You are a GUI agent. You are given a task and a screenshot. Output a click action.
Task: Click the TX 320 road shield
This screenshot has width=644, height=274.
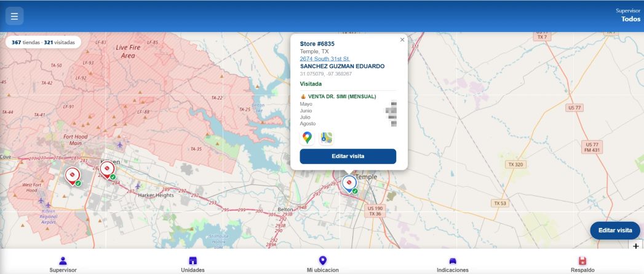tap(517, 165)
